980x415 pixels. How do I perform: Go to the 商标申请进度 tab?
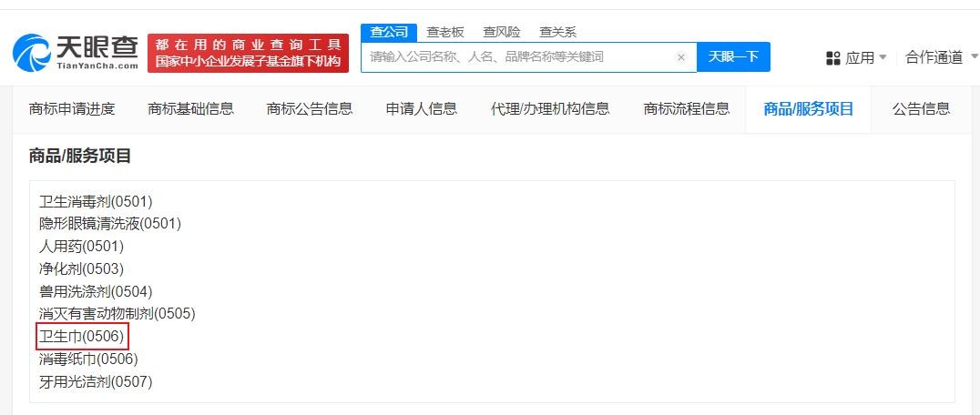[72, 108]
